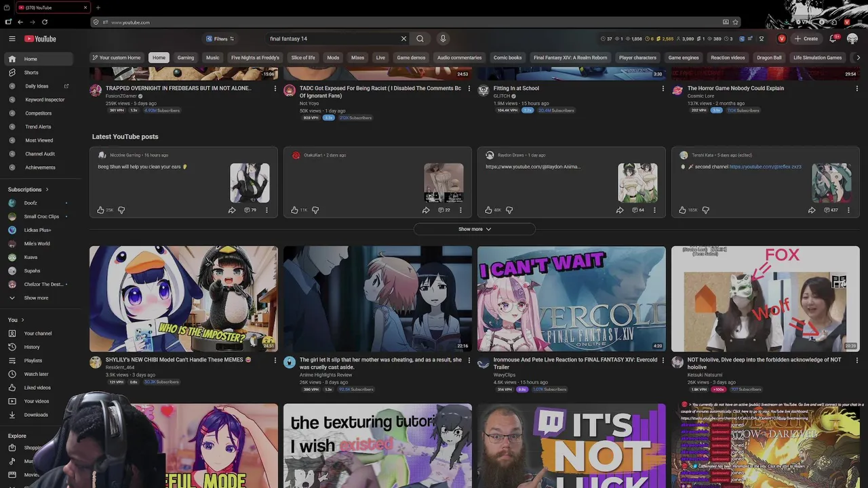Click the browser back arrow
The height and width of the screenshot is (488, 868).
click(20, 22)
